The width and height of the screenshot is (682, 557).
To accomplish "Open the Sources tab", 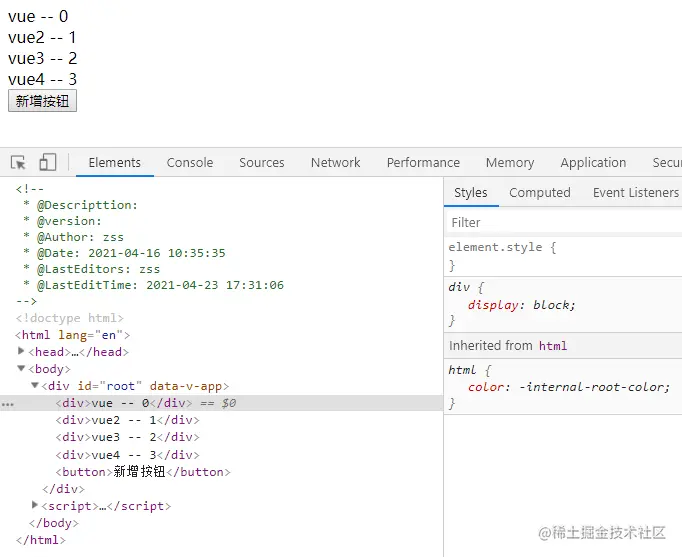I will coord(261,163).
